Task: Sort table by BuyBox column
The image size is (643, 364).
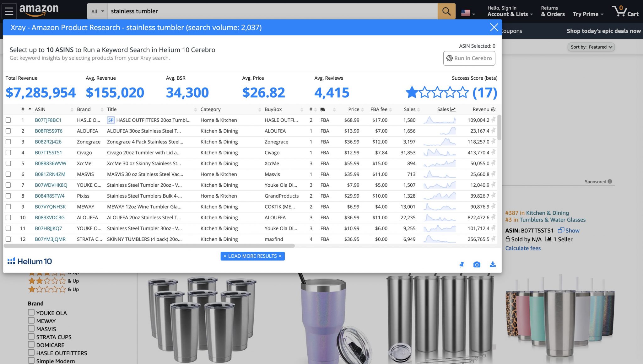Action: [x=273, y=109]
